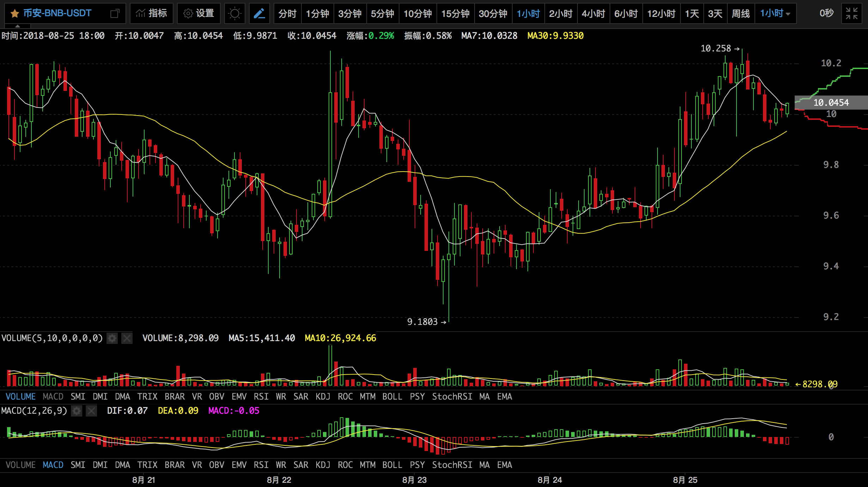Switch first sub-panel to TRIX
Viewport: 868px width, 487px height.
(147, 397)
